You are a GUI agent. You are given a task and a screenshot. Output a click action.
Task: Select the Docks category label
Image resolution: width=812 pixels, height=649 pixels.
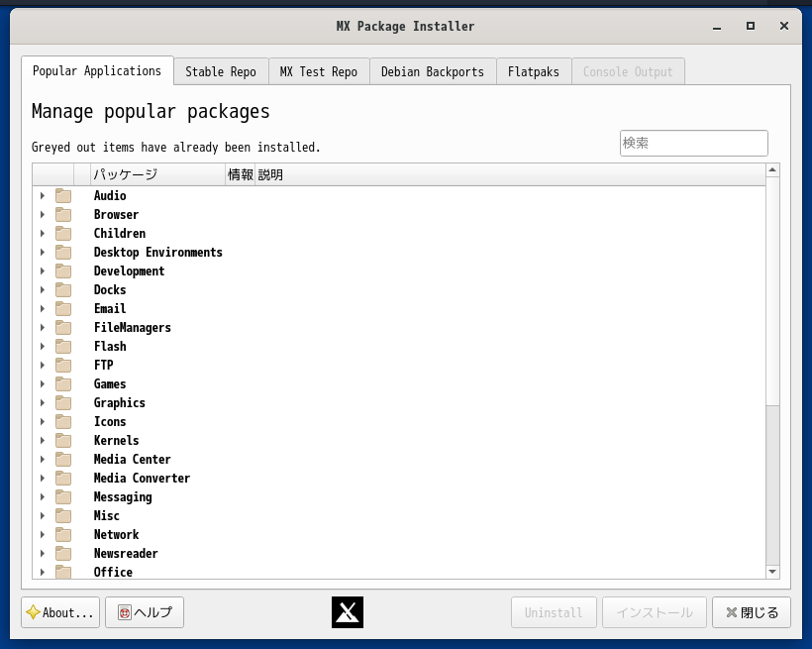110,289
